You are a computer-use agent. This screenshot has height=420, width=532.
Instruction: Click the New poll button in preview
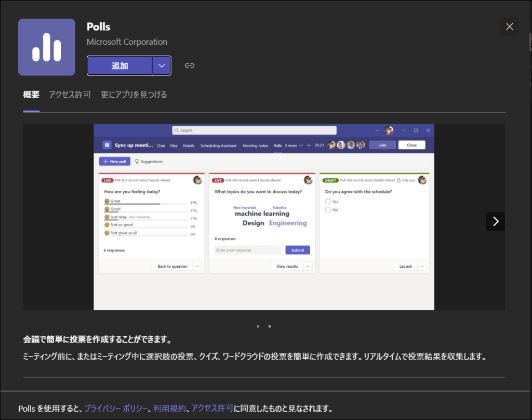[x=115, y=162]
